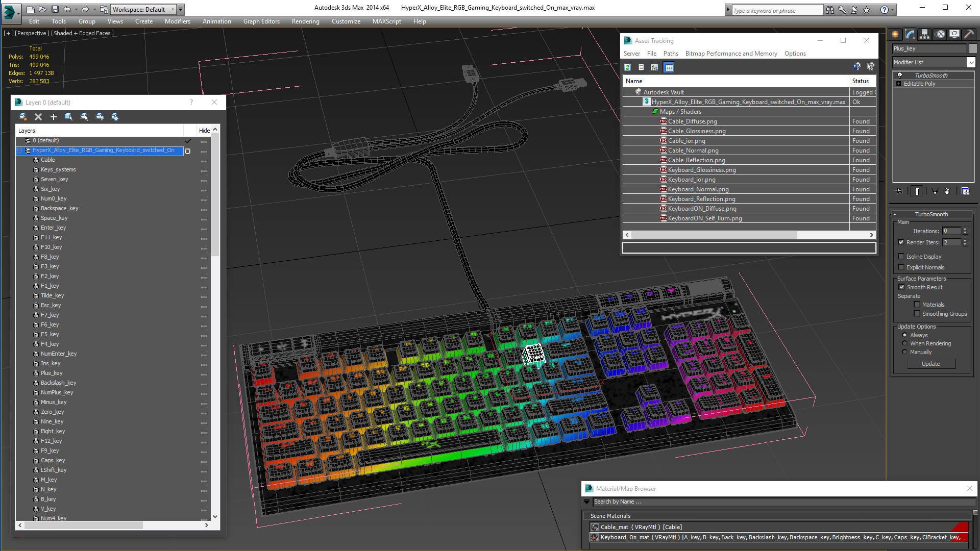
Task: Click the Status column header in Asset Tracking
Action: click(x=863, y=81)
